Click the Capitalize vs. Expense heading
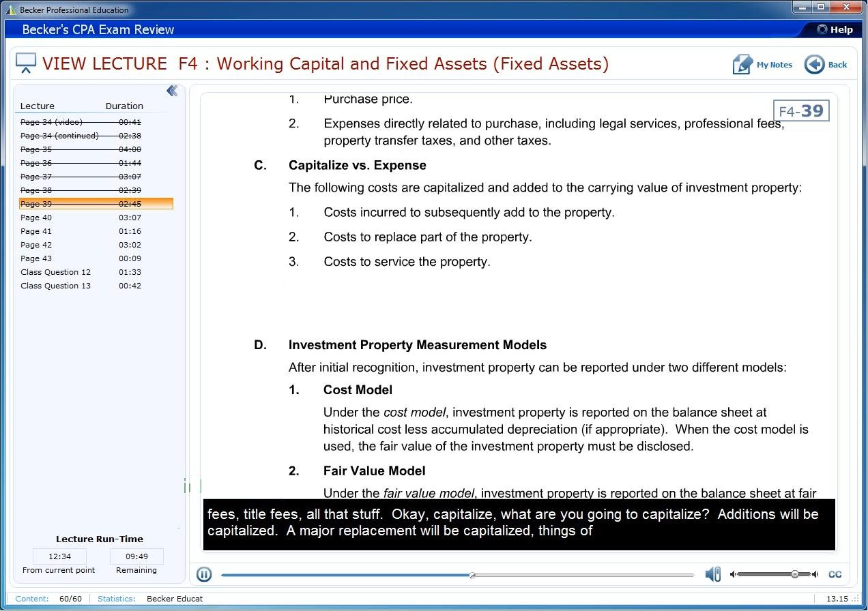Screen dimensions: 868x611 [357, 166]
